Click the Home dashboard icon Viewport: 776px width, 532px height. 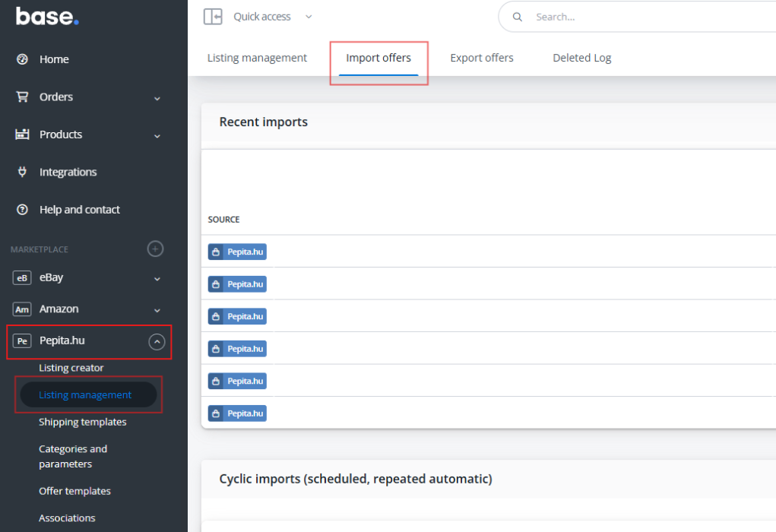coord(22,59)
